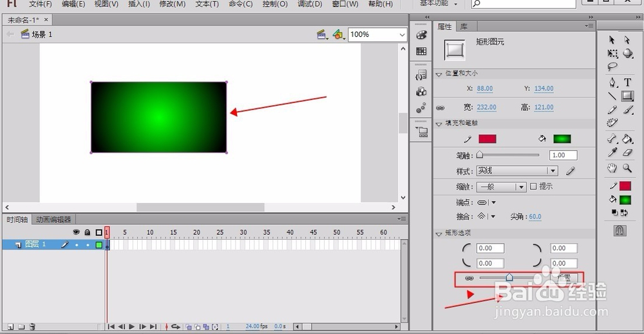The image size is (644, 334).
Task: Click the green gradient fill swatch in properties
Action: click(562, 139)
